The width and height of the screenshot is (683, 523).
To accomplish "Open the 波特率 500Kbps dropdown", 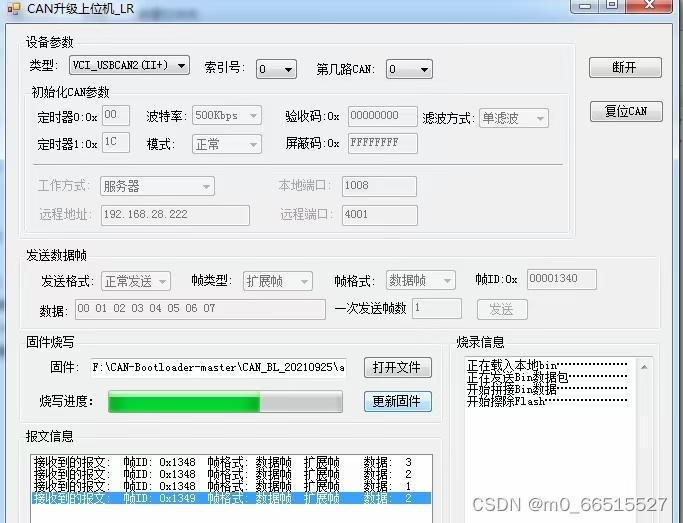I will coord(227,115).
